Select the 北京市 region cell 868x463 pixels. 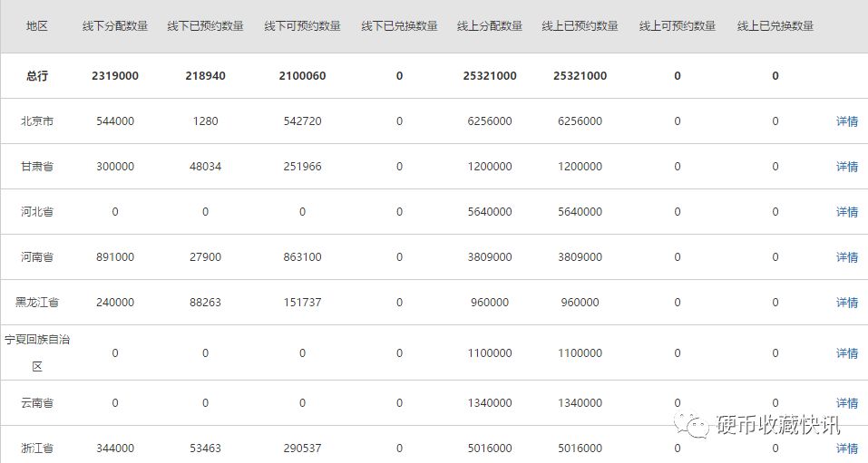click(37, 121)
